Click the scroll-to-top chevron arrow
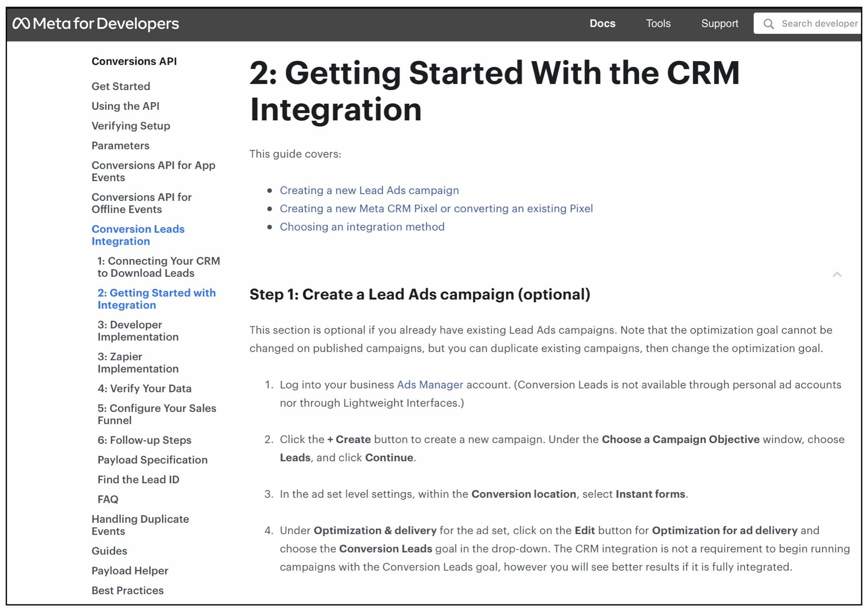The width and height of the screenshot is (868, 610). point(837,274)
